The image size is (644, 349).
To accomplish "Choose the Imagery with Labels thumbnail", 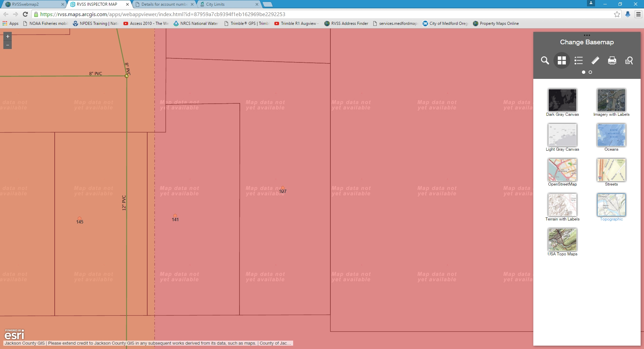I will click(x=611, y=100).
